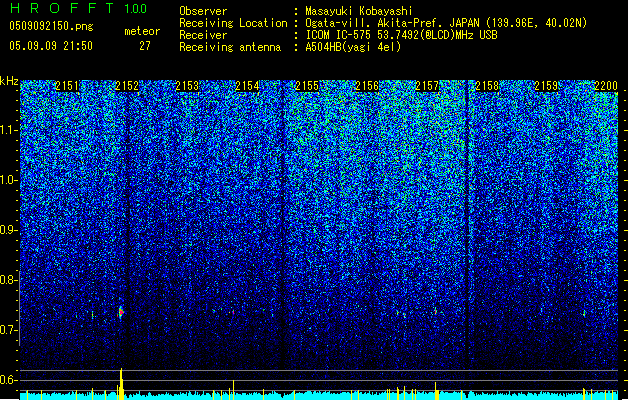Click the 2200 time marker
Image resolution: width=629 pixels, height=400 pixels.
click(x=606, y=86)
